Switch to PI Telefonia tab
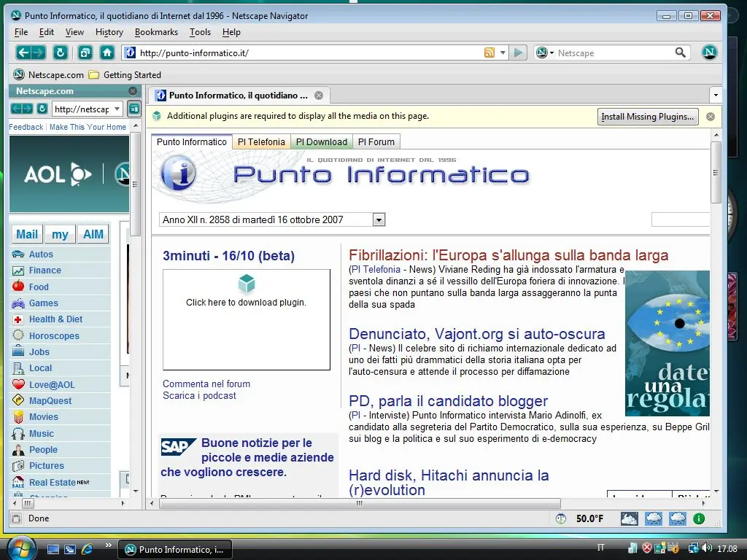Image resolution: width=747 pixels, height=560 pixels. tap(261, 142)
